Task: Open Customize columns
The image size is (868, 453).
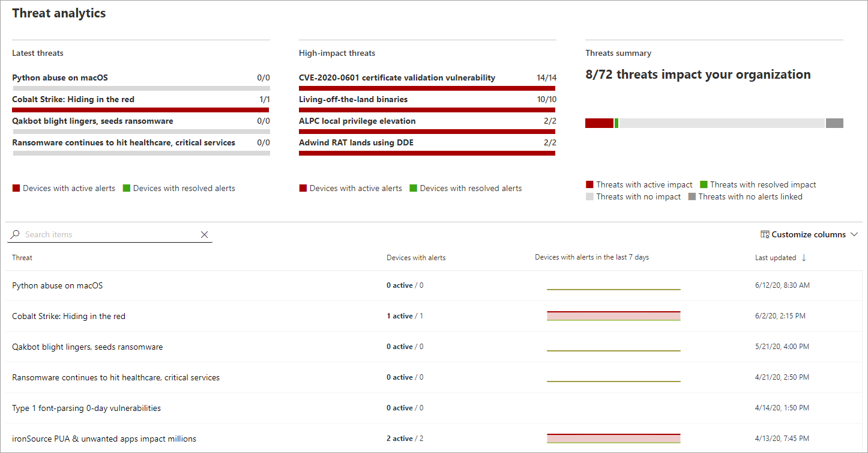Action: click(x=809, y=234)
